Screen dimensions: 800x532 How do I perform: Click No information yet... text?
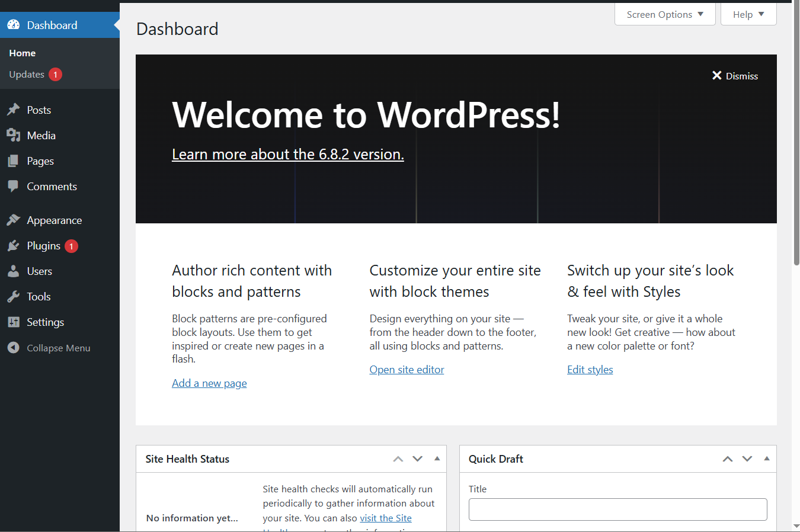click(192, 518)
